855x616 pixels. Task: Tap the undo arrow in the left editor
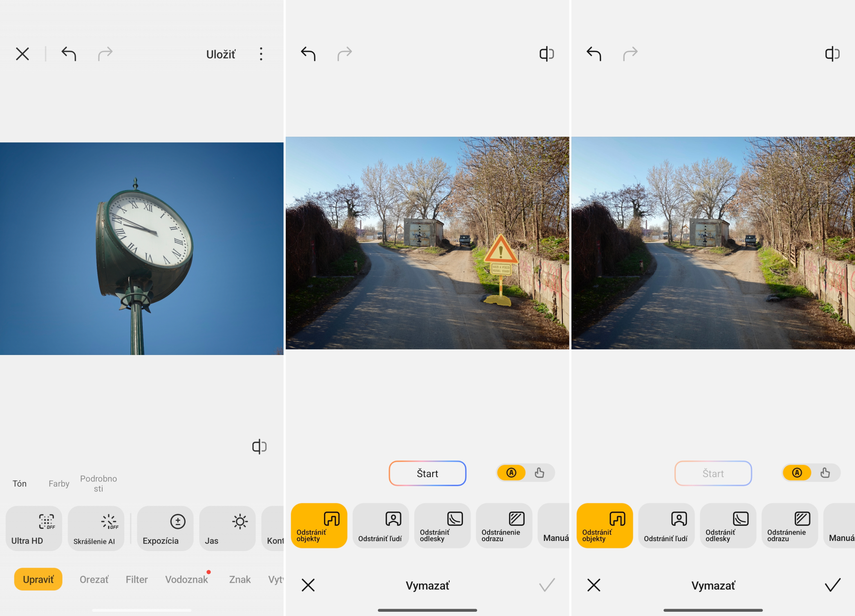(x=69, y=54)
